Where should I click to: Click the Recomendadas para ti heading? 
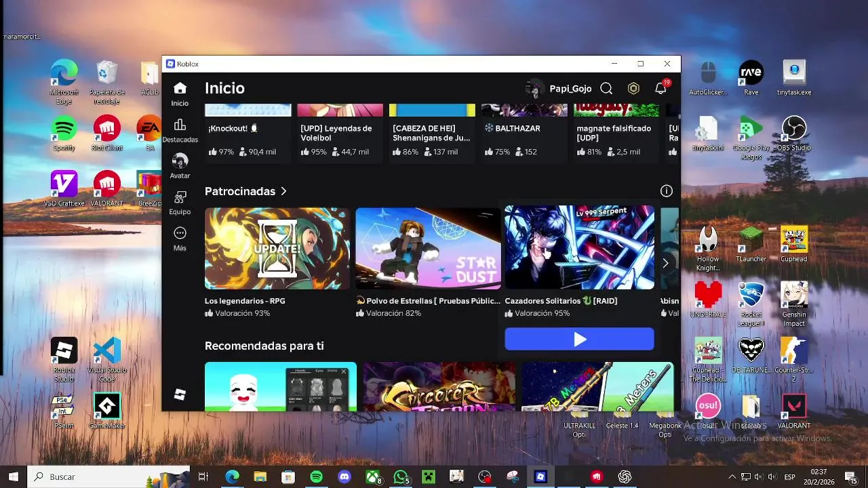pos(264,346)
